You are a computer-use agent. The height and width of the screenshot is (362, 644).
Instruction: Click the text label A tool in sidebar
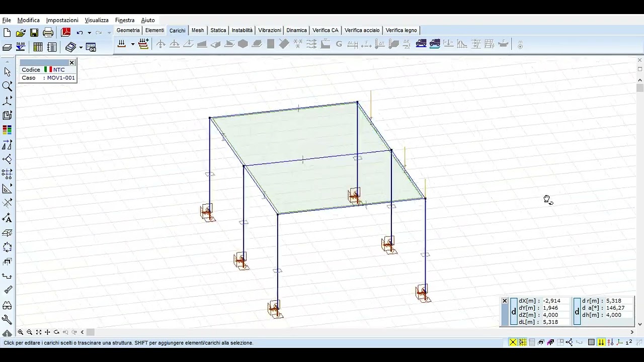[7, 218]
